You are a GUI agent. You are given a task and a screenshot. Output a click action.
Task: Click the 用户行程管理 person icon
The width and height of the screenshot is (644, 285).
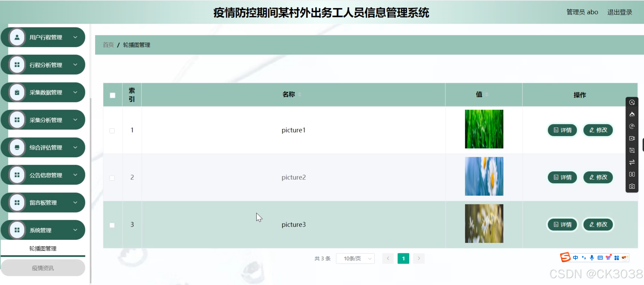[17, 37]
